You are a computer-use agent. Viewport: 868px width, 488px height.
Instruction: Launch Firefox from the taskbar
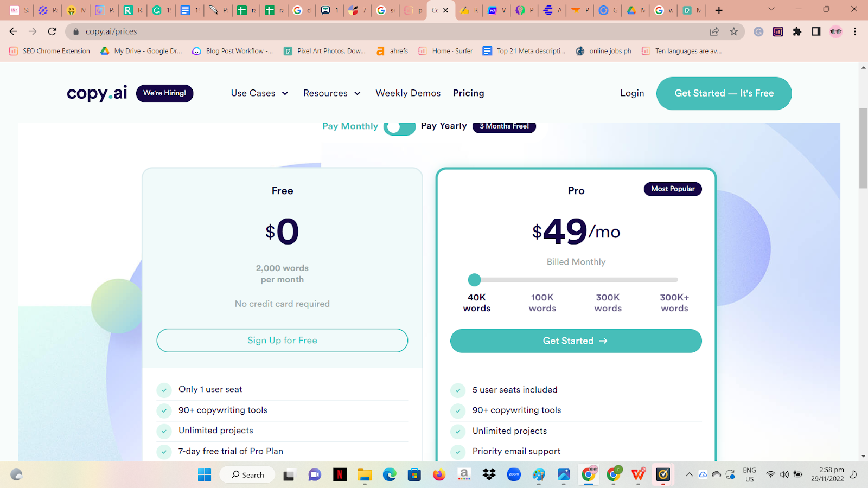click(439, 475)
